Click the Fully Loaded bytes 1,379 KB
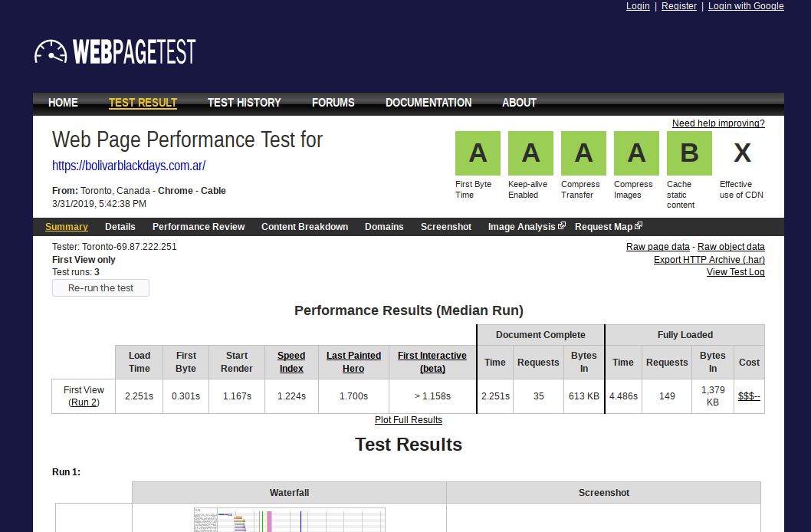 713,396
